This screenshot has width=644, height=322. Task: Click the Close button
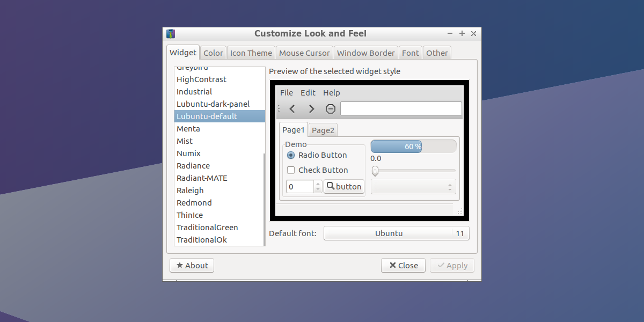point(403,265)
